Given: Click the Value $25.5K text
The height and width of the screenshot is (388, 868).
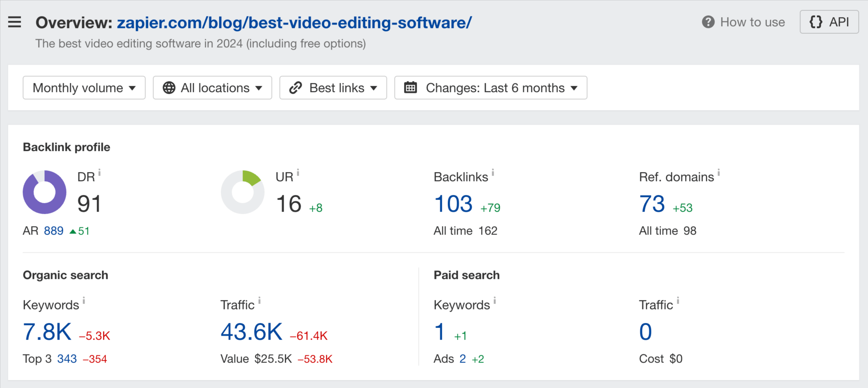Looking at the screenshot, I should [x=256, y=359].
